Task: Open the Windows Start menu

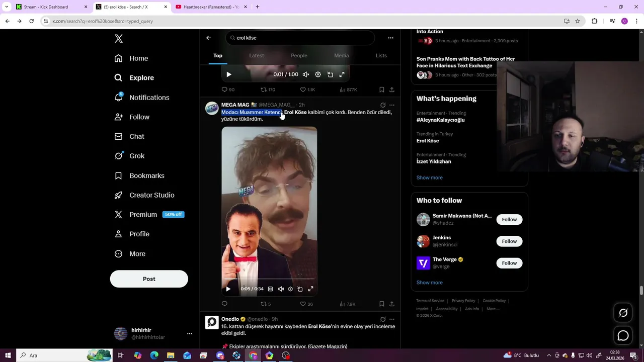Action: [x=8, y=355]
